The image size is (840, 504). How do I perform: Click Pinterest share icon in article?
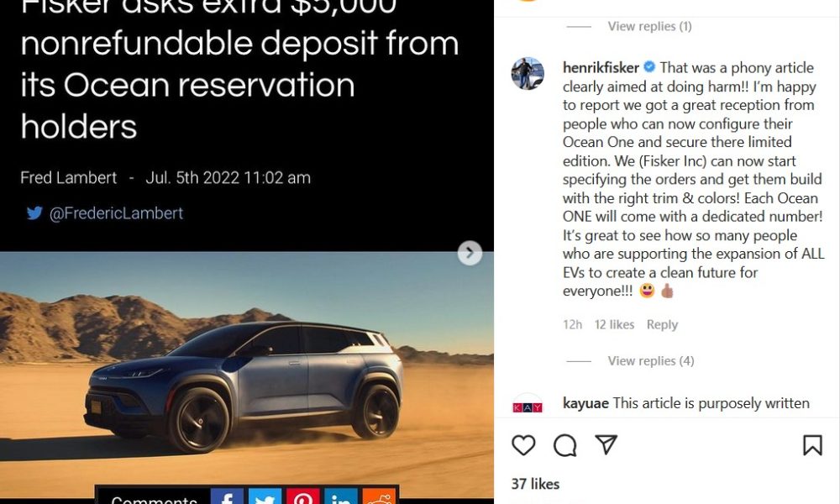(302, 496)
